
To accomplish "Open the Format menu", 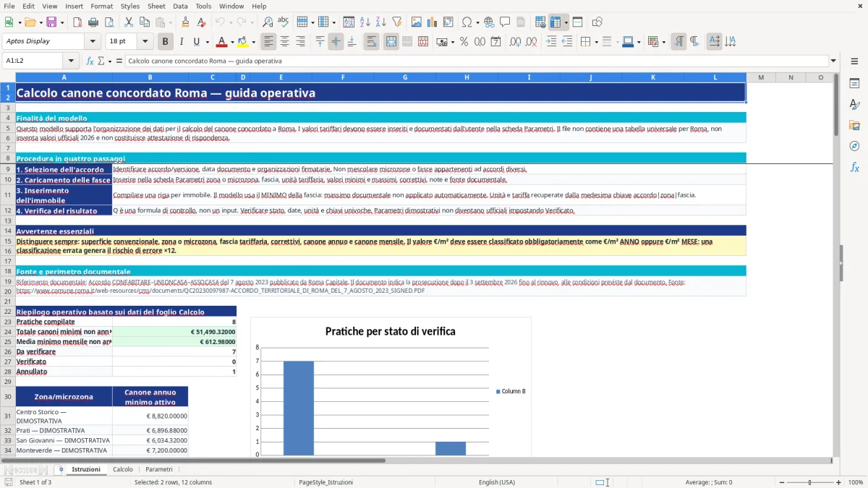I will (101, 6).
